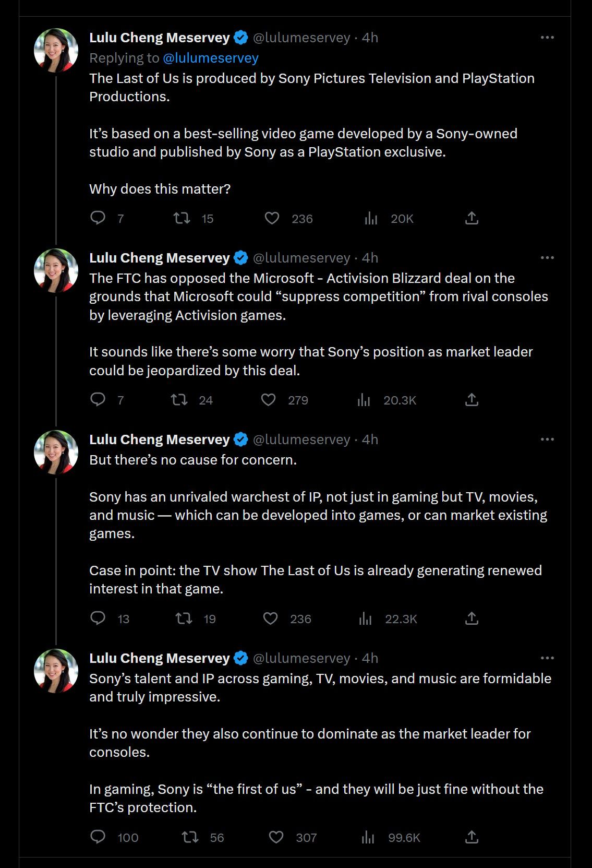Retweet the tweet with 56 retweets
Viewport: 592px width, 868px height.
(x=190, y=837)
